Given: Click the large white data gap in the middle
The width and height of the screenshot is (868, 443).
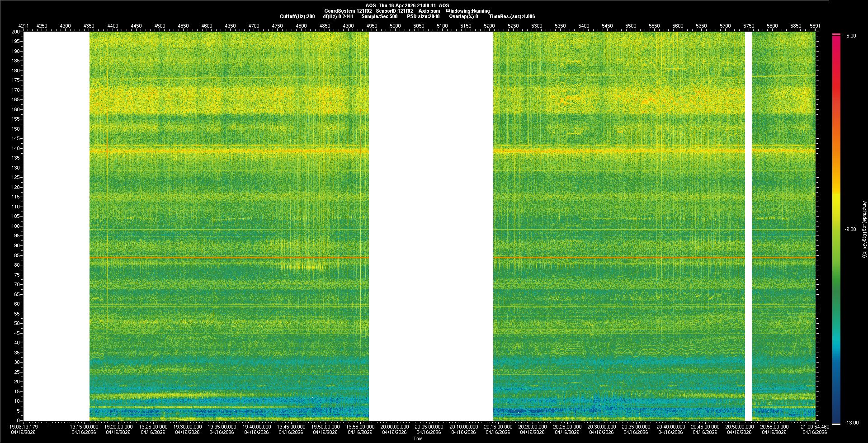Looking at the screenshot, I should click(430, 226).
